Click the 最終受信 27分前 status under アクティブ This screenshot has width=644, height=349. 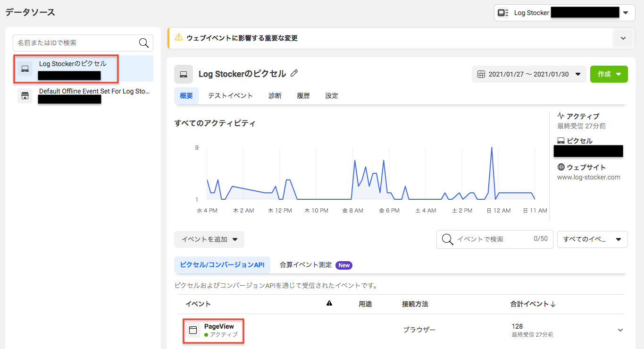click(581, 126)
